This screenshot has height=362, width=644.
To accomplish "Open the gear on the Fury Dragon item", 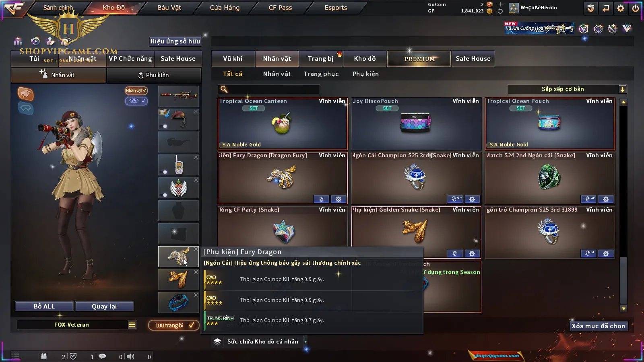I will coord(339,199).
